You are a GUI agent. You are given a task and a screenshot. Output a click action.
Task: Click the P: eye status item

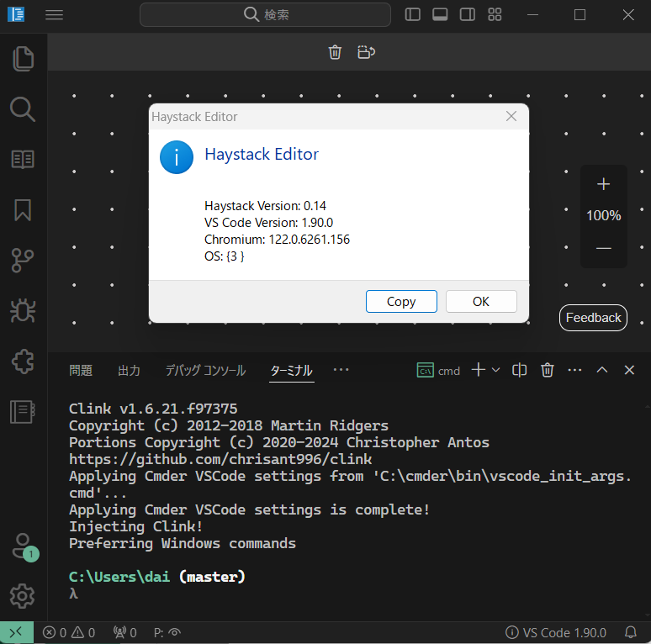click(167, 632)
